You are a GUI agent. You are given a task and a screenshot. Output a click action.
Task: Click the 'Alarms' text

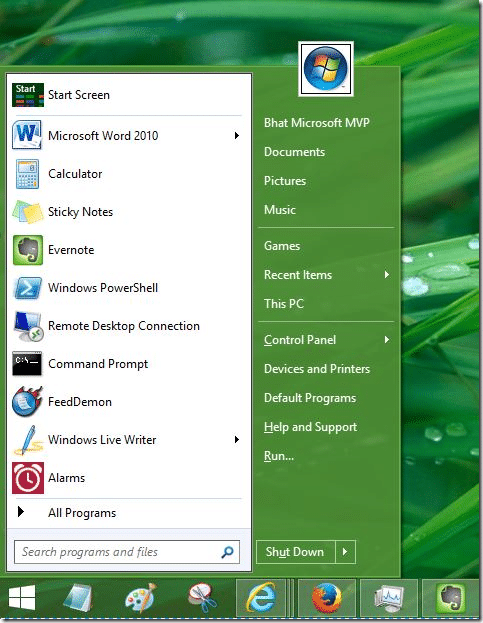(x=66, y=478)
